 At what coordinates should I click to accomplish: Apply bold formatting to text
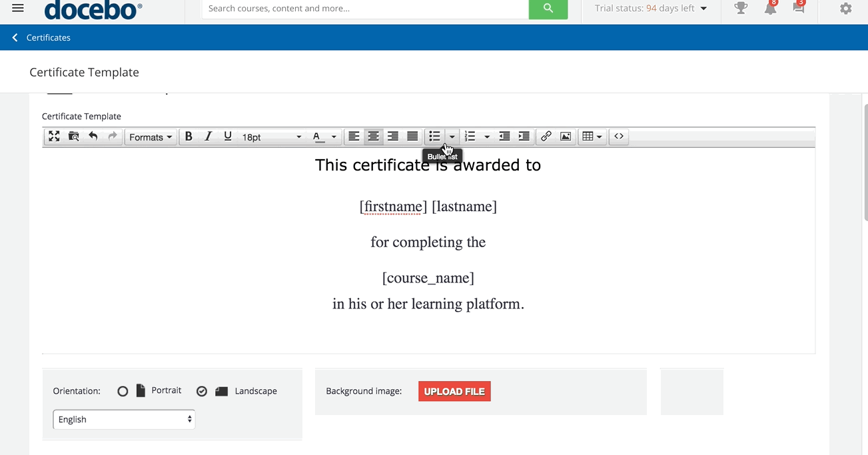pyautogui.click(x=189, y=137)
